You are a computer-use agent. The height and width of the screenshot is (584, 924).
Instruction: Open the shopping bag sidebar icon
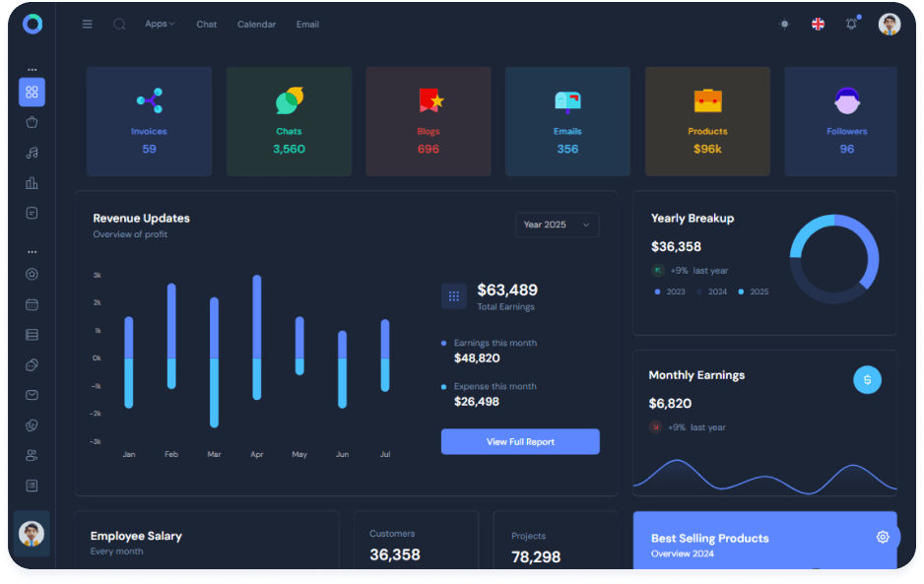[32, 123]
